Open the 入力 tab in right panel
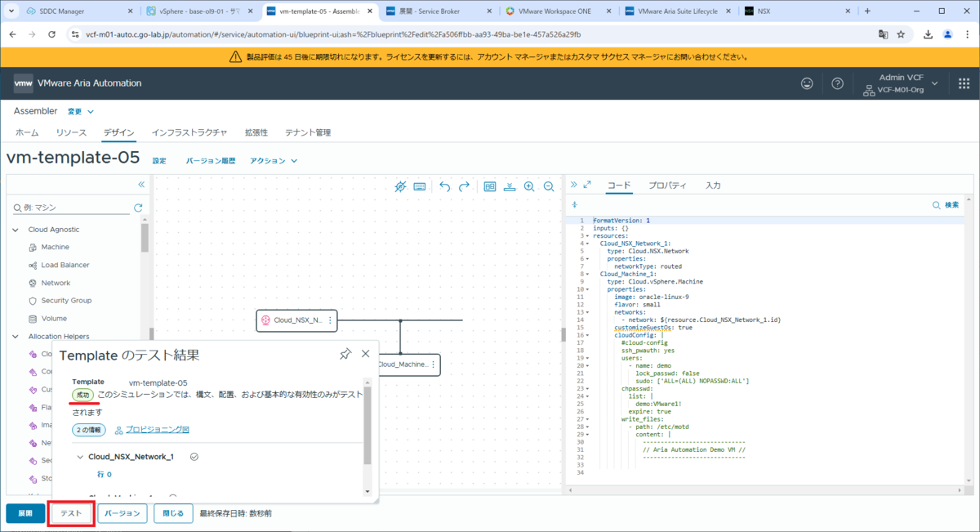Screen dimensions: 980x532 point(713,186)
